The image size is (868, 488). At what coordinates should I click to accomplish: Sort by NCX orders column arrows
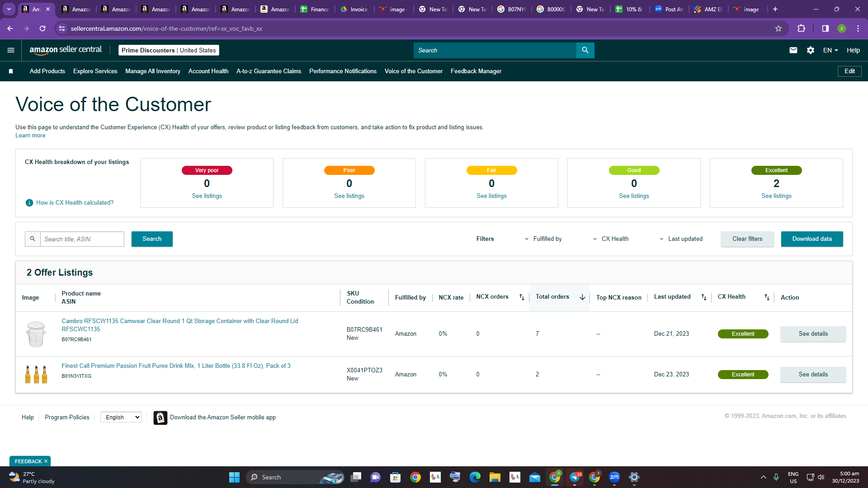[522, 297]
